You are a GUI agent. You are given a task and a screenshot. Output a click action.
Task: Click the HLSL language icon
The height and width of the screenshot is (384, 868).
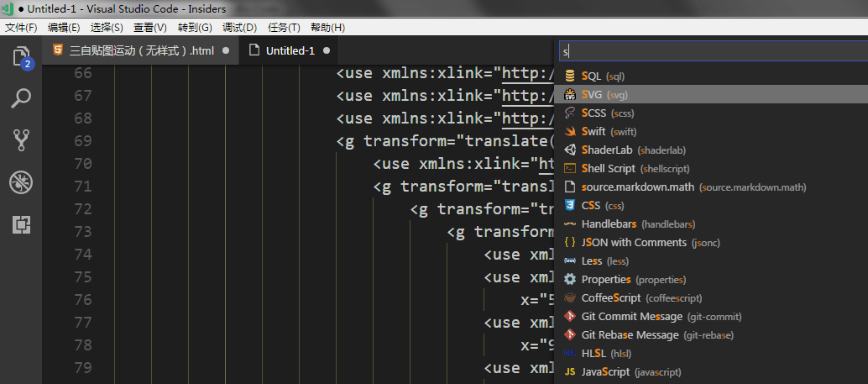[570, 353]
